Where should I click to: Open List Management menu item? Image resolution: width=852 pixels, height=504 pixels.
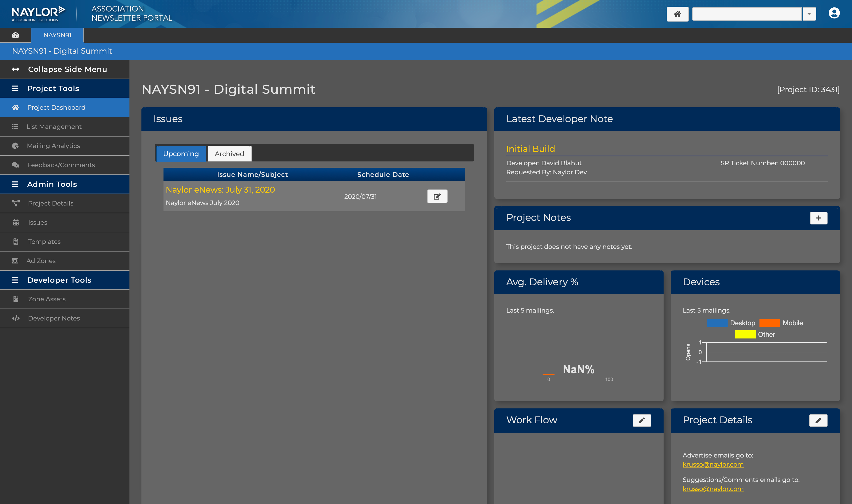click(64, 127)
